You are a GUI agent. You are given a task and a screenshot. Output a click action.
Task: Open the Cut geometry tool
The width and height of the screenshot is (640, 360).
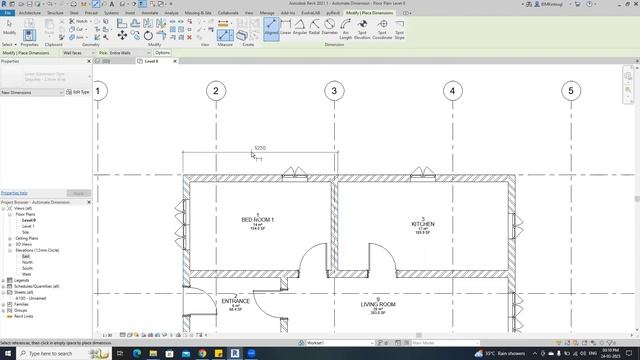(x=77, y=29)
